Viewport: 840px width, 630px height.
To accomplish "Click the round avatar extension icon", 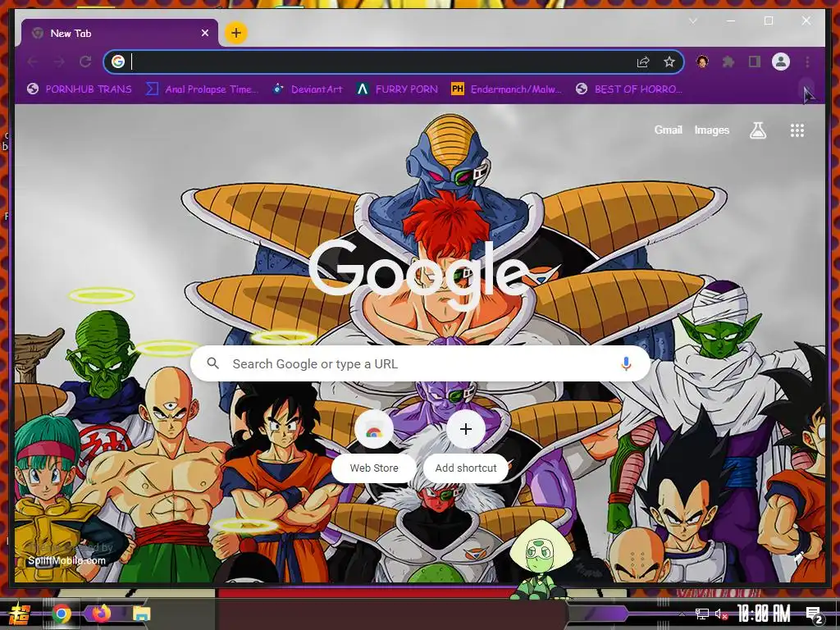I will point(702,62).
